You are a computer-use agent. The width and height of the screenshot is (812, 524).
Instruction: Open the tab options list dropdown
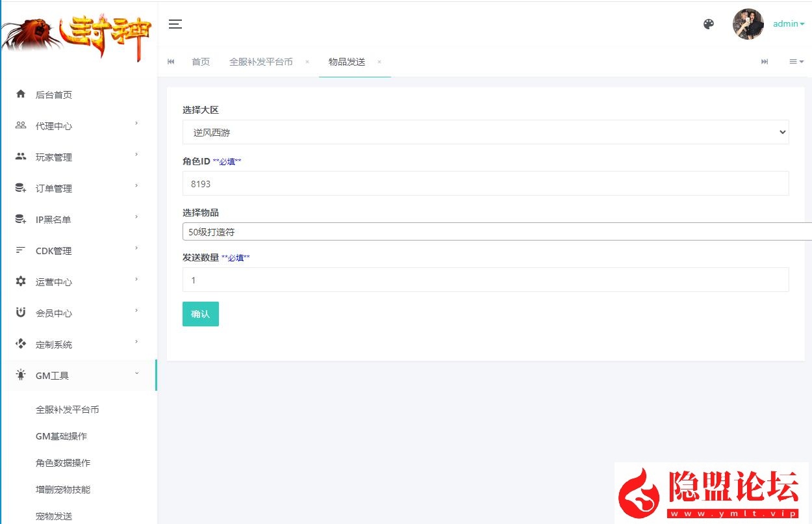tap(796, 62)
